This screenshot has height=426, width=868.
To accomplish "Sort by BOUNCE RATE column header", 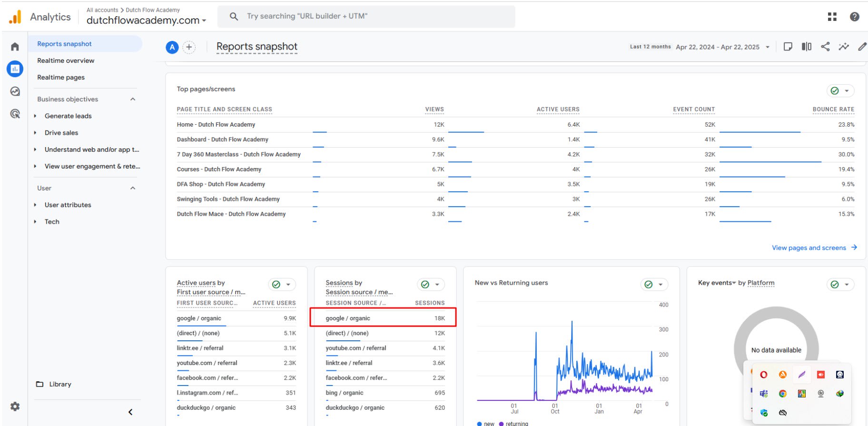I will click(833, 109).
